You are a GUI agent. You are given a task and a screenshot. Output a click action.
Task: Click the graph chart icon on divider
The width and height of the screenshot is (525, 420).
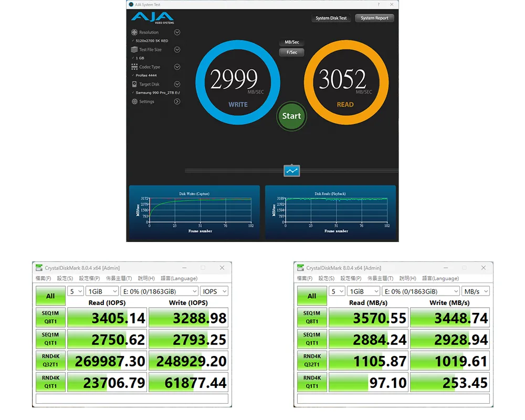tap(292, 171)
